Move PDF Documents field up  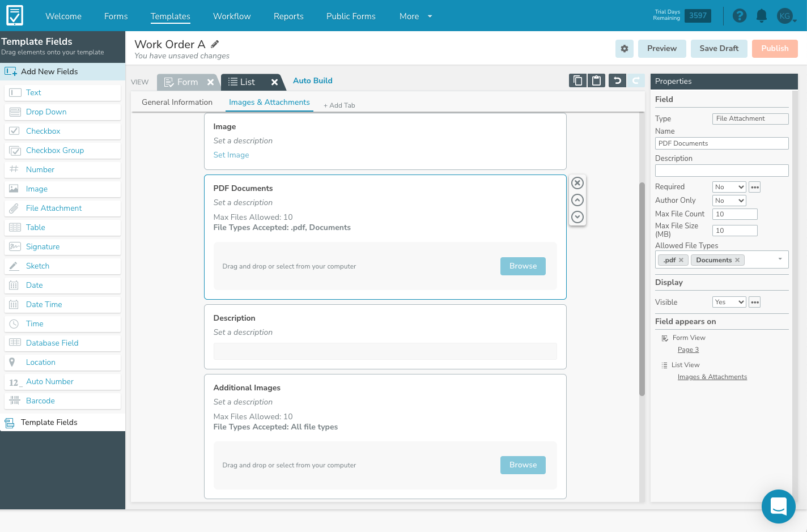(x=577, y=200)
